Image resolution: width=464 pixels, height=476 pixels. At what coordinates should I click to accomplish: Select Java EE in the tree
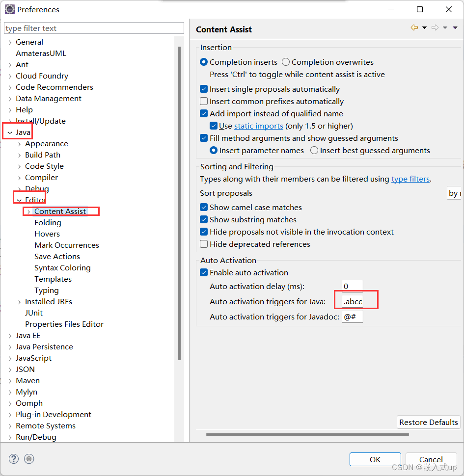point(28,336)
